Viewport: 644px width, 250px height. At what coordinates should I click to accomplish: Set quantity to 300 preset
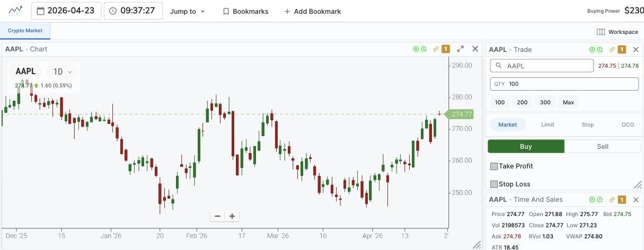click(x=545, y=102)
